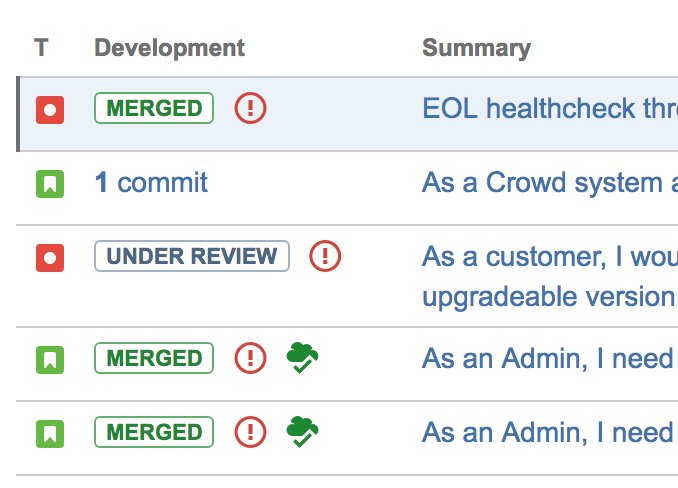Click the red bug icon beside UNDER REVIEW

50,258
